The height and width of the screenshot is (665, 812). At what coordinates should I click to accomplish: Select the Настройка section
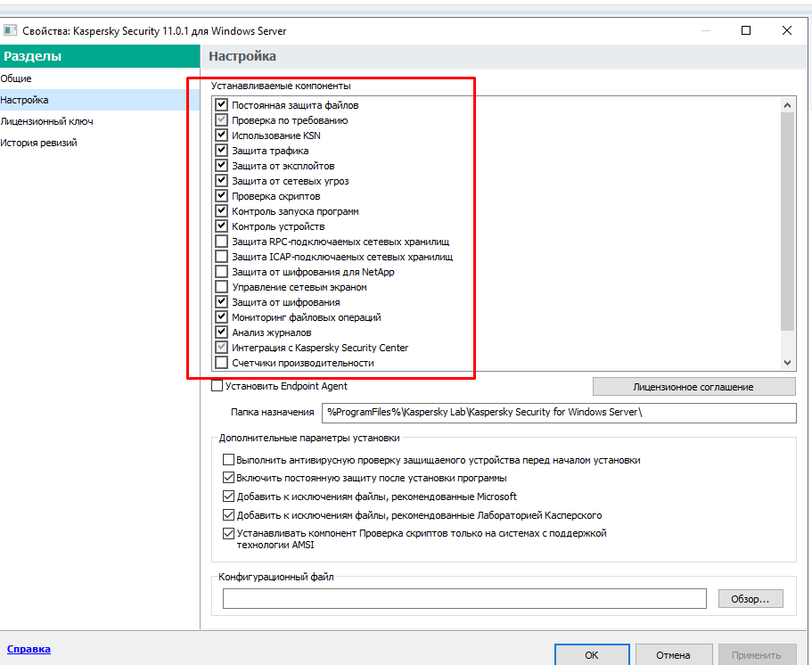pyautogui.click(x=100, y=100)
